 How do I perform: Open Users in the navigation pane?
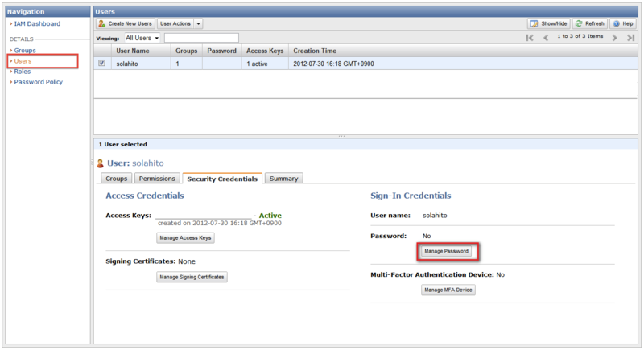[x=23, y=61]
